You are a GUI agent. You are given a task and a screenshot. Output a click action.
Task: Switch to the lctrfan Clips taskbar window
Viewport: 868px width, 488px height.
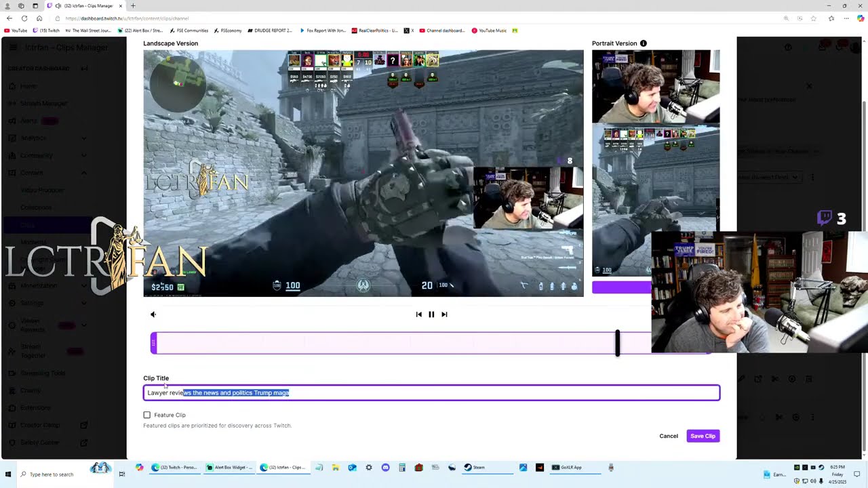click(x=283, y=468)
